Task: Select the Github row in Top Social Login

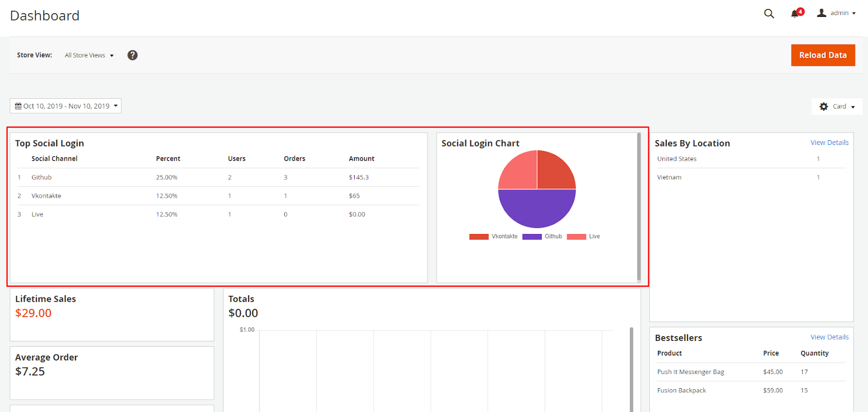Action: [41, 178]
